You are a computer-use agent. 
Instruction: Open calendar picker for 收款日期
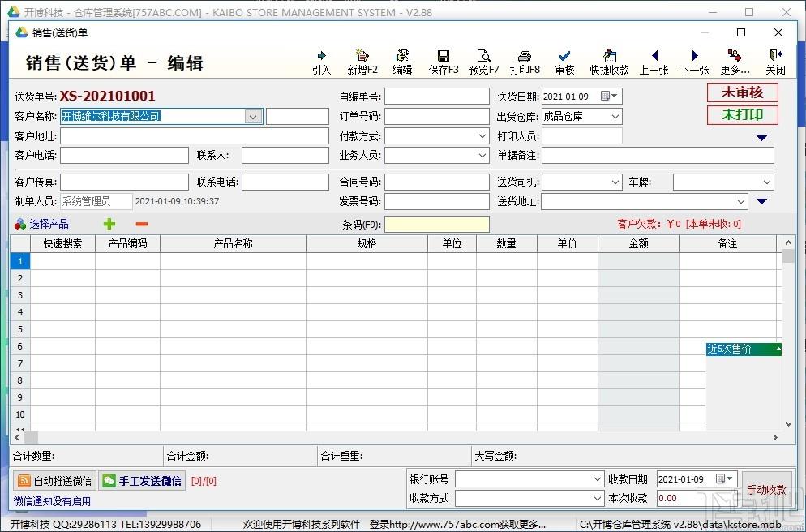724,478
